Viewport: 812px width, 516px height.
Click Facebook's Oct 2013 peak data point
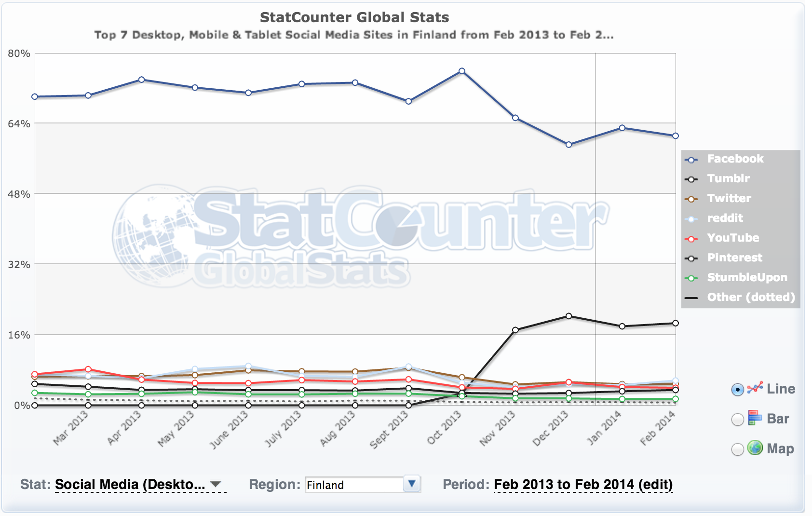tap(462, 71)
